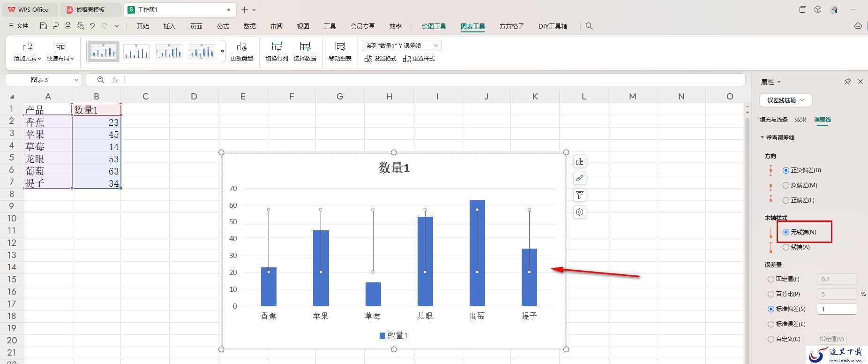Click the Add Element (添加元素) button
868x364 pixels.
27,52
